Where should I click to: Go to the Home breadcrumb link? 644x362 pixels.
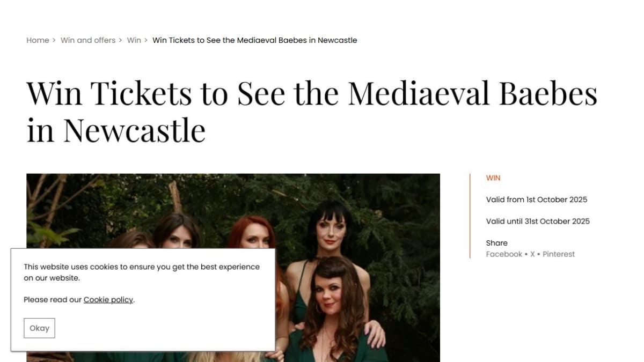38,40
